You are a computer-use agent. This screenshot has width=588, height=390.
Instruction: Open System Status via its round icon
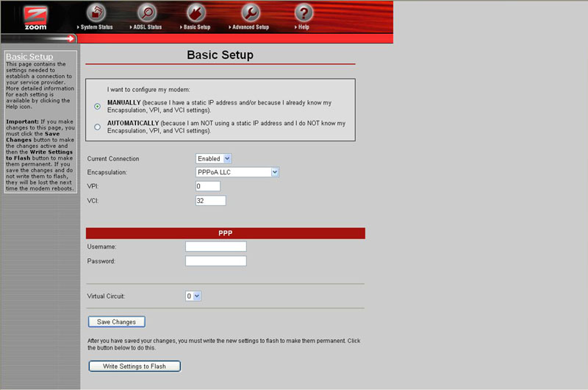tap(96, 13)
